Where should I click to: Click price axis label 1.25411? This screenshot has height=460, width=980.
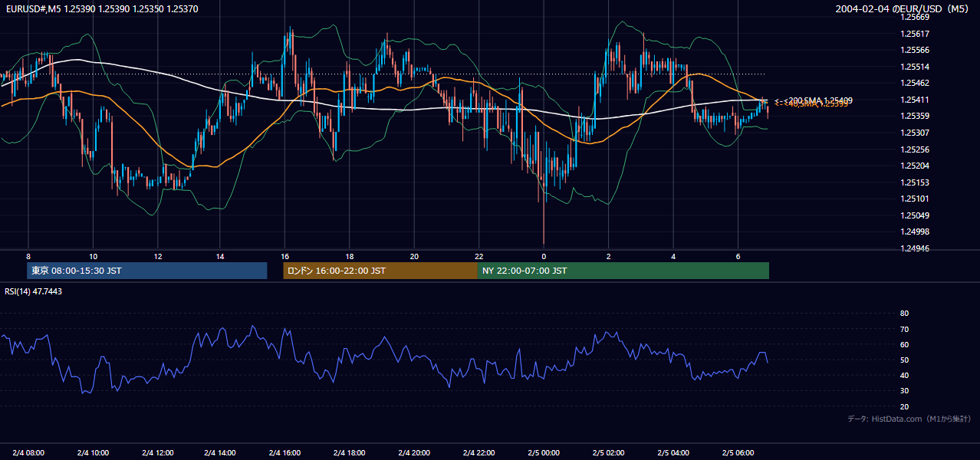[x=914, y=100]
